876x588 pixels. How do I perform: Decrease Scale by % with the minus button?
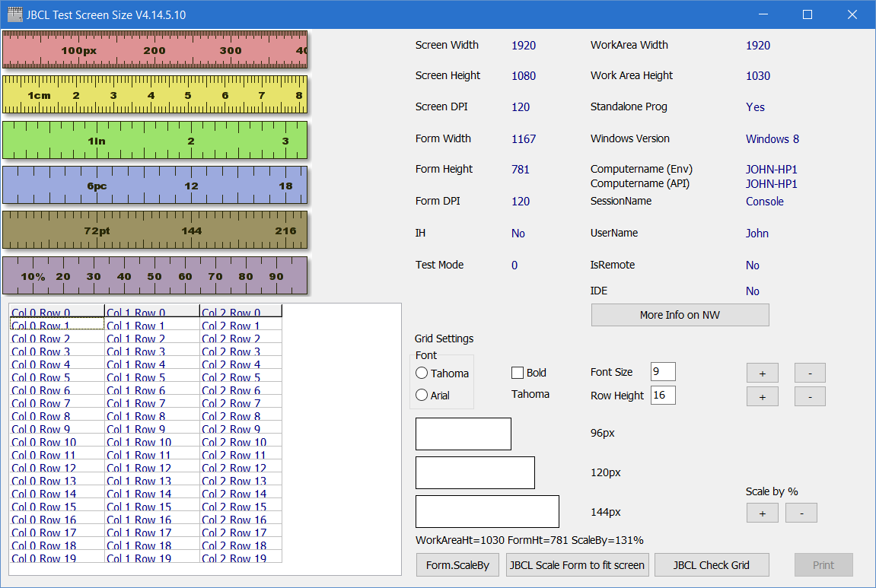tap(801, 513)
